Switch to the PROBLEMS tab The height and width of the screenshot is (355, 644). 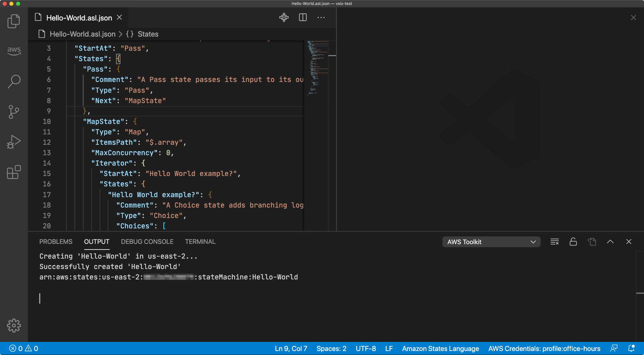(x=56, y=242)
